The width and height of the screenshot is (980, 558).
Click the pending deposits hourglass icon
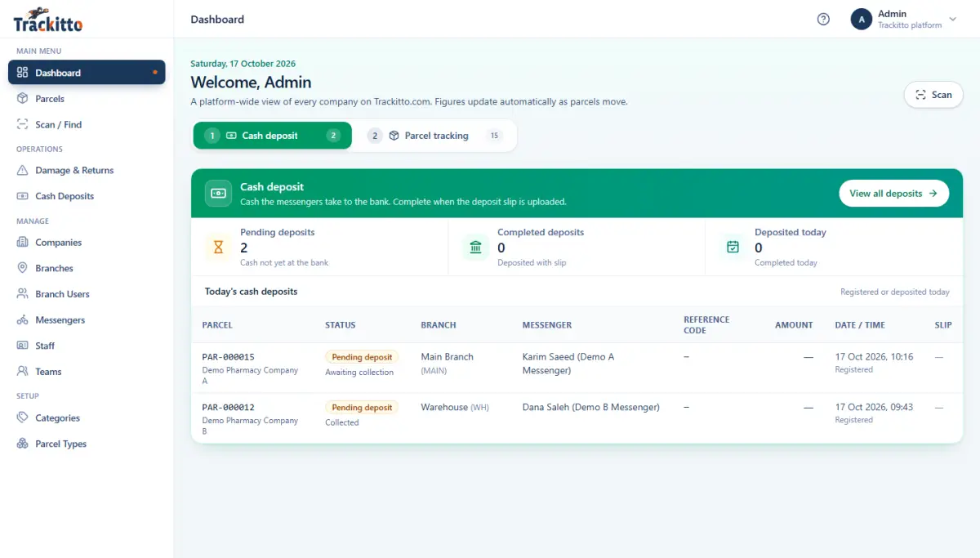[x=218, y=247]
